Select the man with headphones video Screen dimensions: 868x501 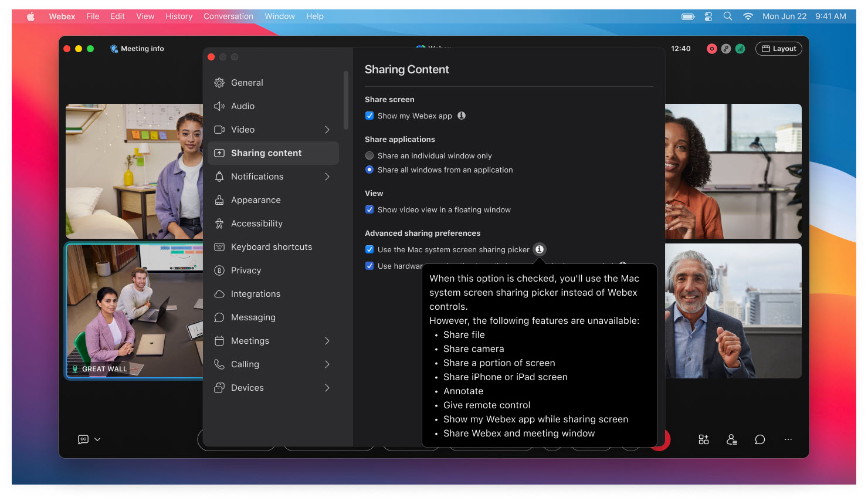tap(733, 311)
